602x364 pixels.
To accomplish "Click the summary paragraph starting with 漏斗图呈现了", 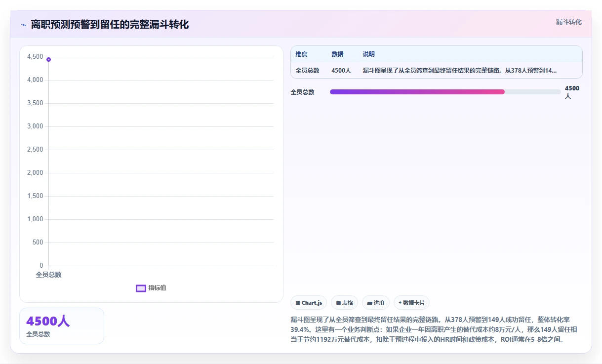I will [434, 330].
